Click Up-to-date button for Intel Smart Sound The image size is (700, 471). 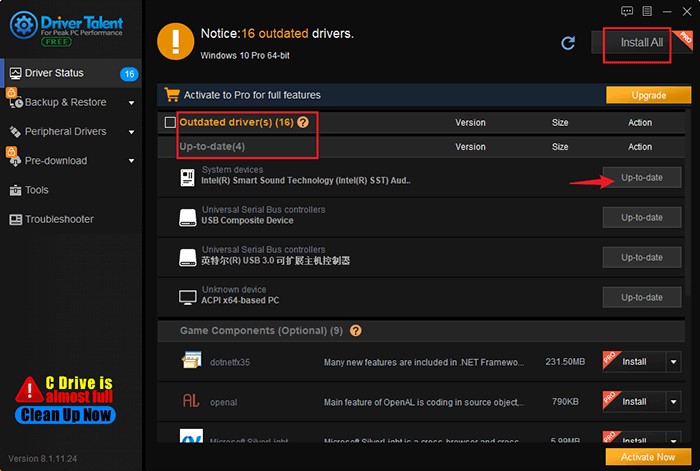point(642,178)
